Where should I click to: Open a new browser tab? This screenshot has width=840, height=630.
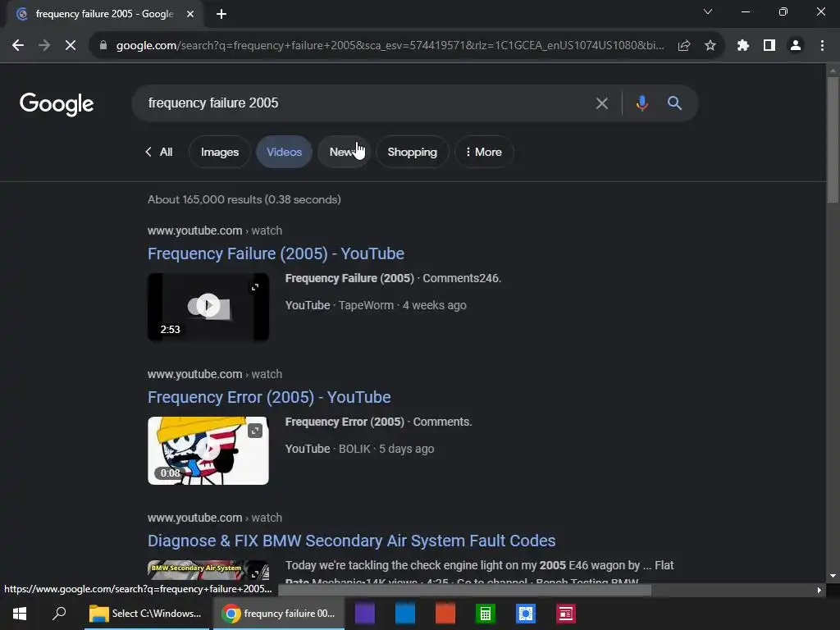pyautogui.click(x=221, y=14)
